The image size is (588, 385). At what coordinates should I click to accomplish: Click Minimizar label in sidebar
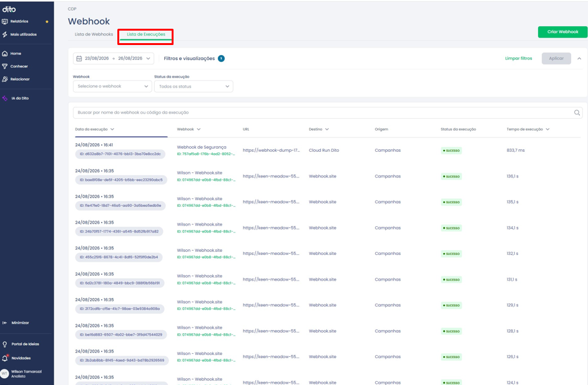point(20,322)
